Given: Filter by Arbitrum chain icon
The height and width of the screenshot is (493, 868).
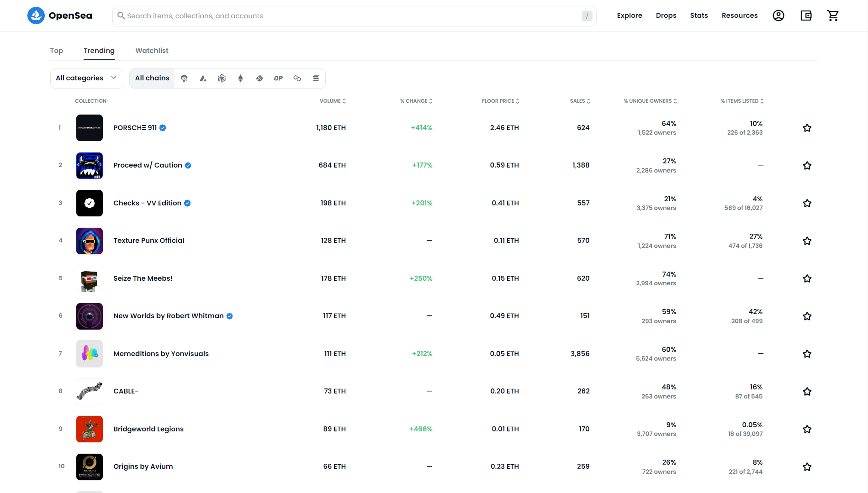Looking at the screenshot, I should [x=184, y=79].
